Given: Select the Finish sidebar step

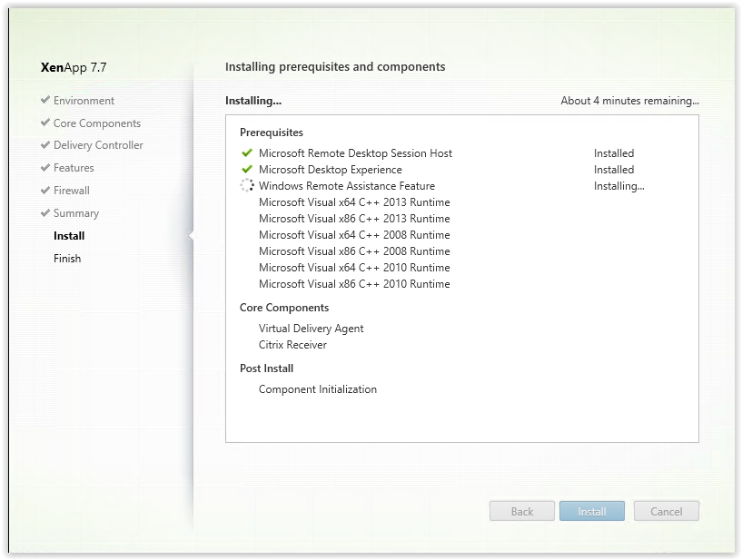Looking at the screenshot, I should click(x=67, y=259).
